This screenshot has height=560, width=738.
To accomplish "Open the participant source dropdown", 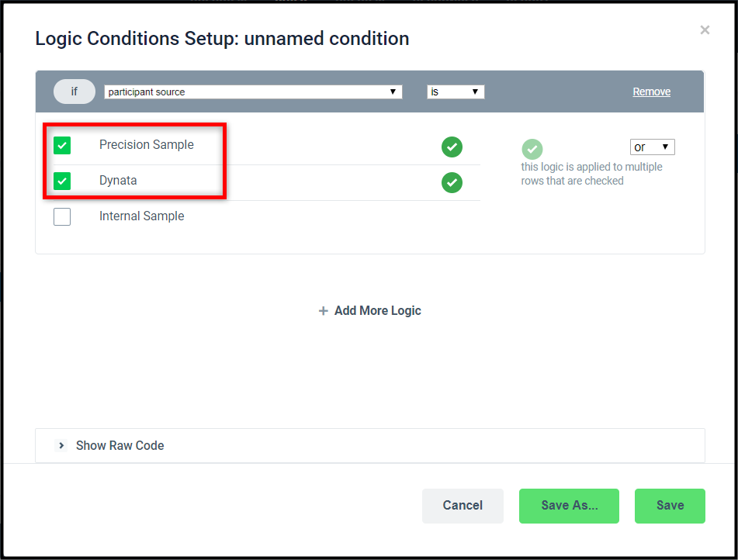I will tap(253, 92).
